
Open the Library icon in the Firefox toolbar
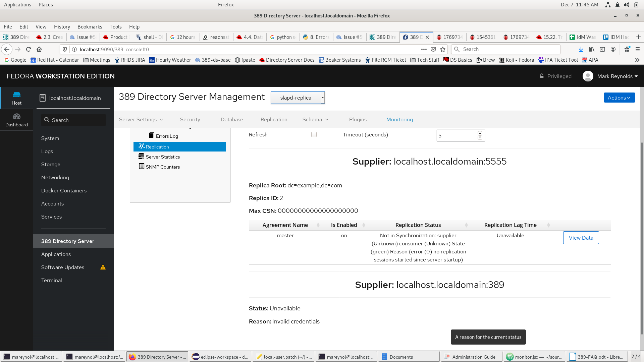[x=592, y=49]
